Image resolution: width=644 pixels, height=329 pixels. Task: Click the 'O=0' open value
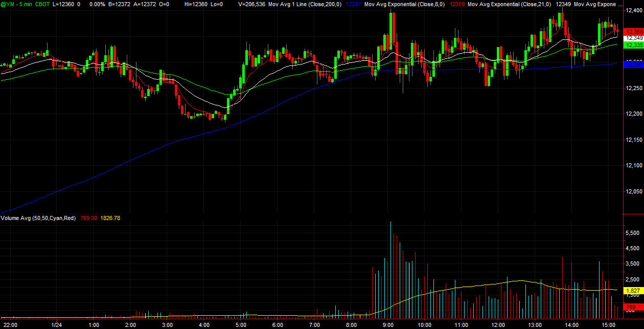[164, 4]
